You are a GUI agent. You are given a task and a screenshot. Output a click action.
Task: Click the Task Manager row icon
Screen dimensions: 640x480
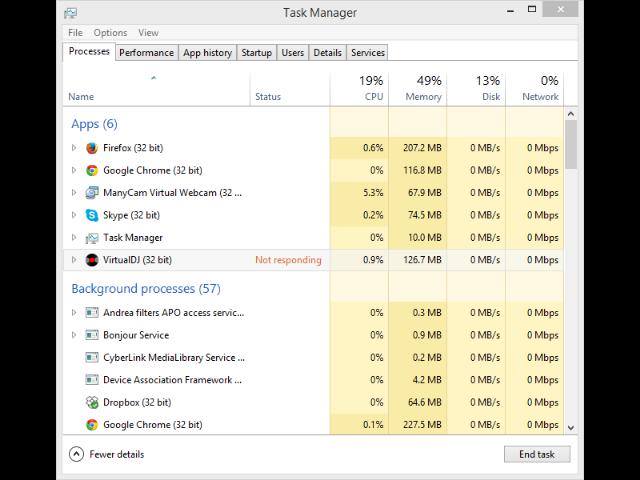pos(92,238)
